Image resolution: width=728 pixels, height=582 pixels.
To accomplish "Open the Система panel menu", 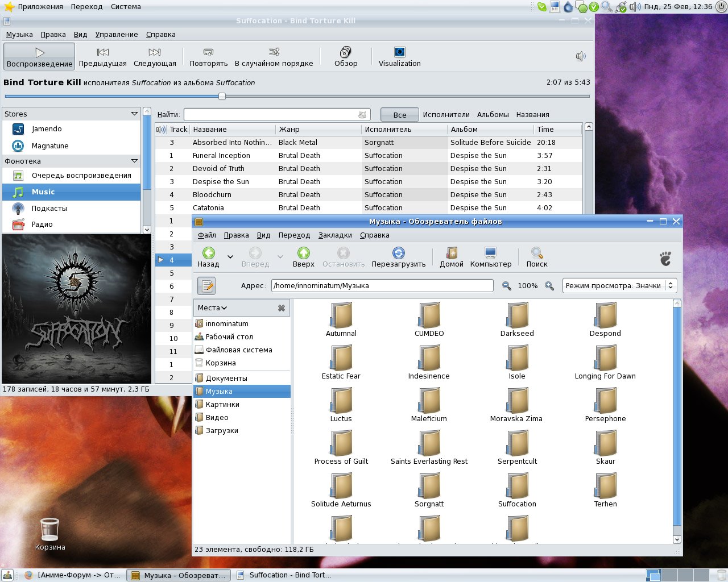I will pyautogui.click(x=126, y=7).
